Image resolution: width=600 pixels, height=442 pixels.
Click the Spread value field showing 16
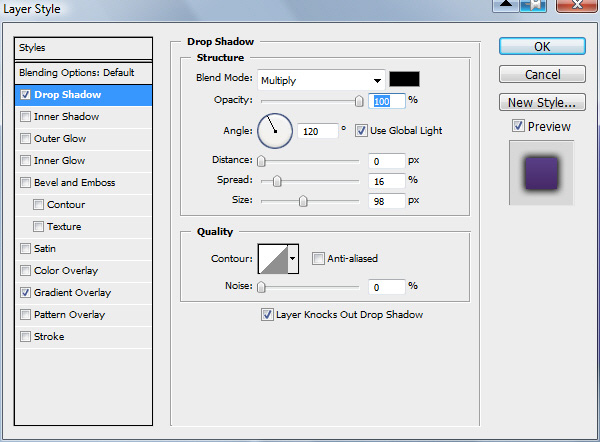point(386,181)
